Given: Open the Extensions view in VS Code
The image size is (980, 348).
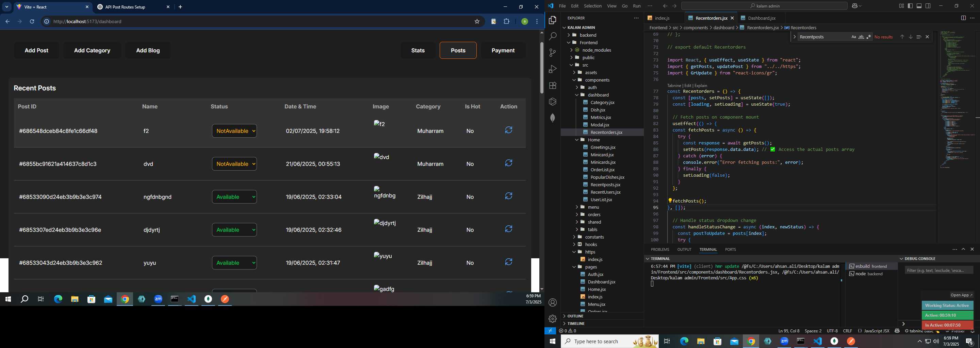Looking at the screenshot, I should point(552,86).
